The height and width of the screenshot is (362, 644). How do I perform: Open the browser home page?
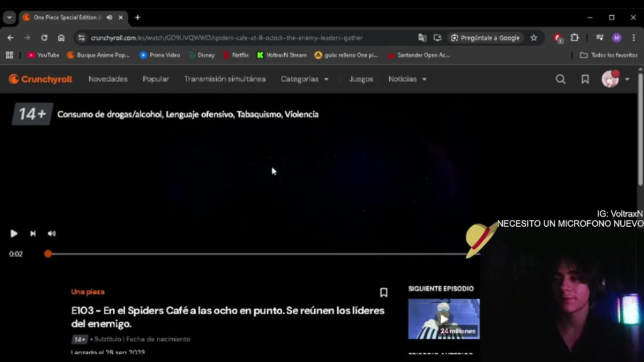[x=61, y=38]
